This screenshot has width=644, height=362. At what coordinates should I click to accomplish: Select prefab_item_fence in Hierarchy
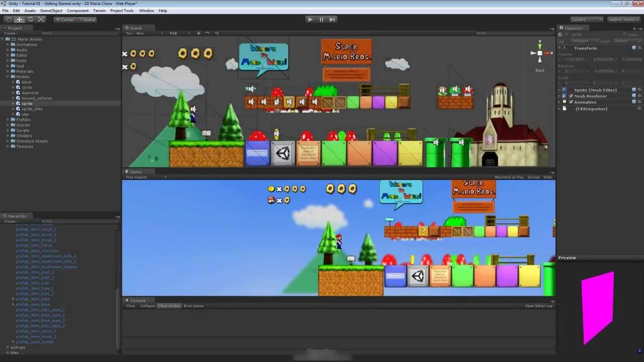(x=34, y=245)
